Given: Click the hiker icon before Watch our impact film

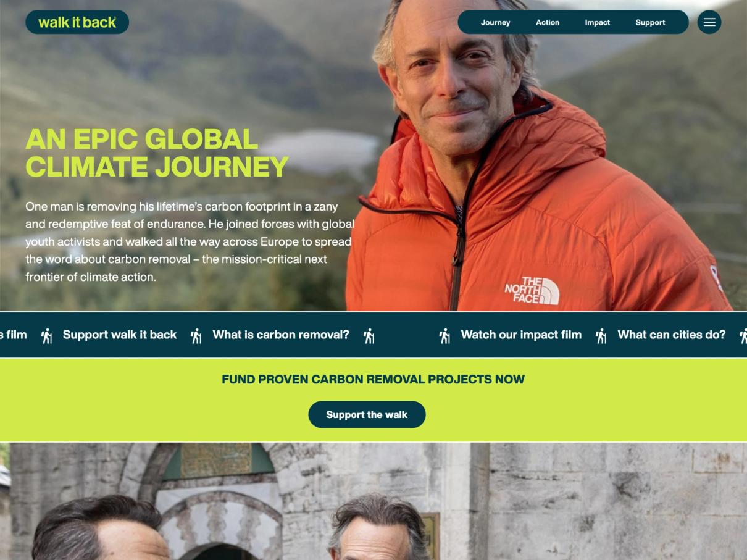Looking at the screenshot, I should click(444, 335).
